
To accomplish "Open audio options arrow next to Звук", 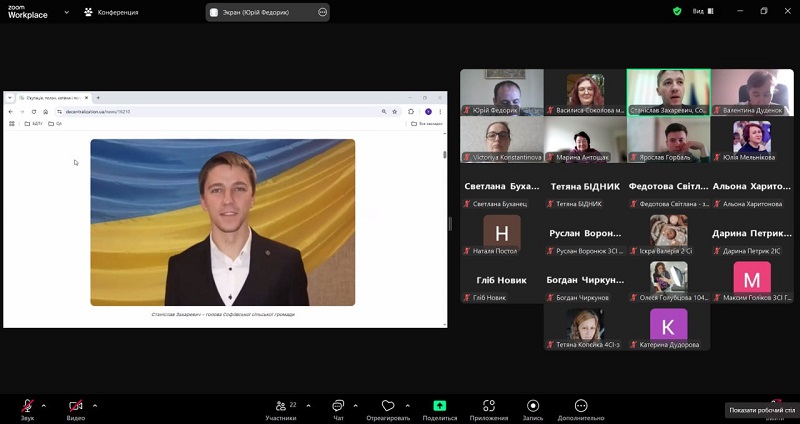I will coord(43,406).
